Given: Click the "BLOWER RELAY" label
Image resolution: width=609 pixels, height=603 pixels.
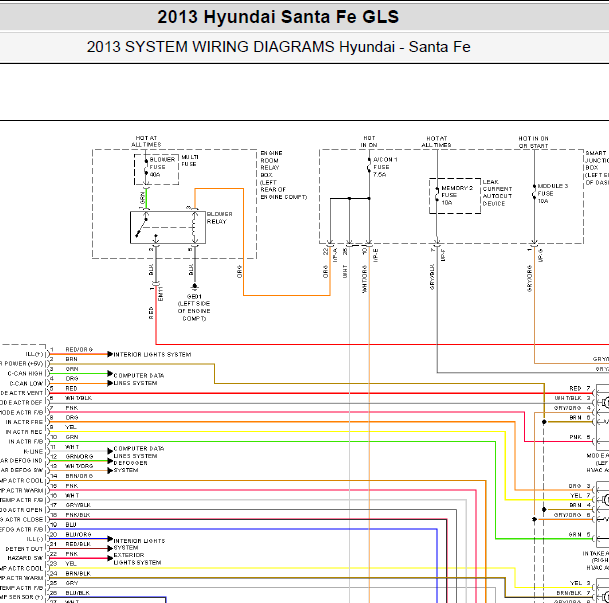Looking at the screenshot, I should coord(219,218).
